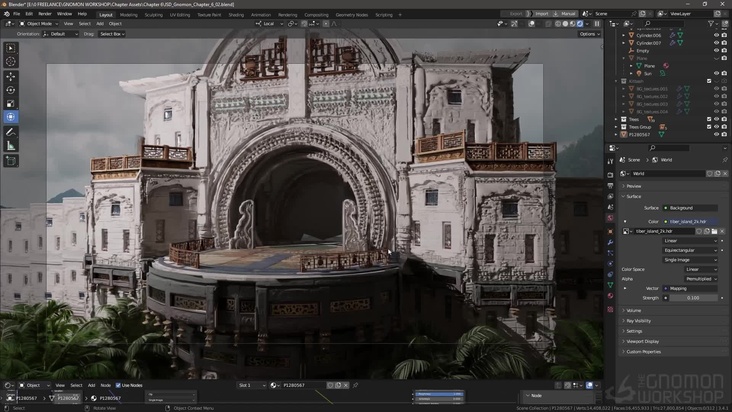
Task: Hide Cylinder.006 in viewport
Action: pyautogui.click(x=716, y=35)
